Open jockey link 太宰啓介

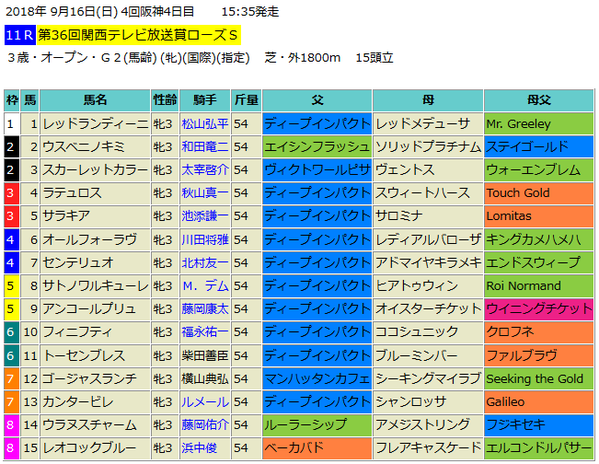click(205, 170)
